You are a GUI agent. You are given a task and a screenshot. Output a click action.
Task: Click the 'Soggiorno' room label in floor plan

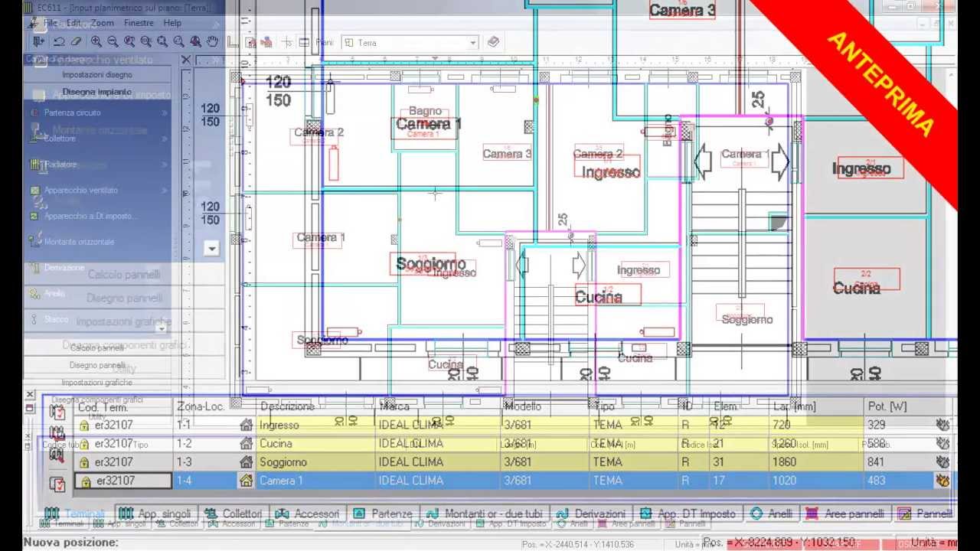tap(430, 264)
